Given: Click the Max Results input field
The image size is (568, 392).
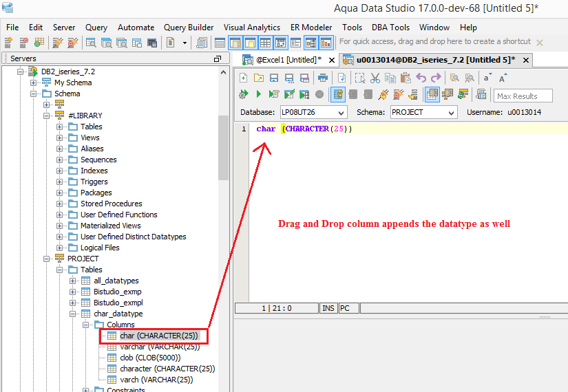Looking at the screenshot, I should (523, 96).
